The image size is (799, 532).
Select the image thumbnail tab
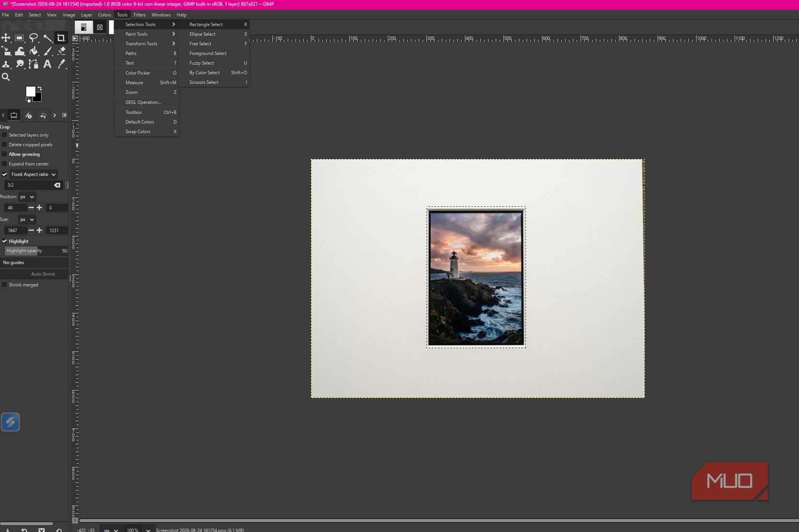pos(84,27)
